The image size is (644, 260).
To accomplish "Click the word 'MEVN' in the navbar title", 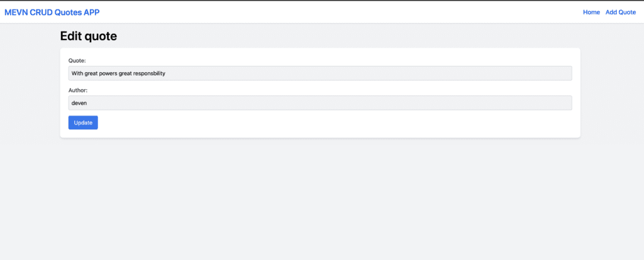I will [x=16, y=13].
